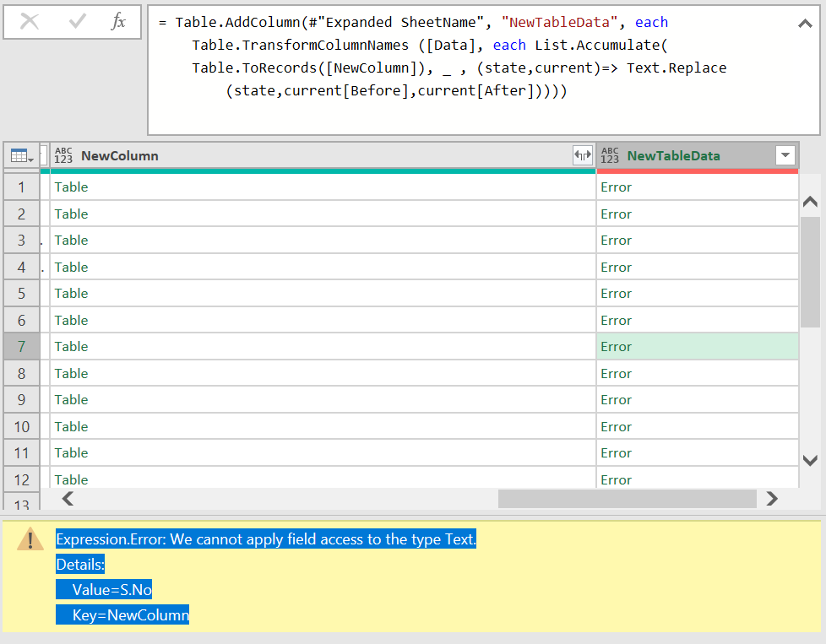The image size is (826, 644).
Task: Click the NewColumn data type icon
Action: point(63,155)
